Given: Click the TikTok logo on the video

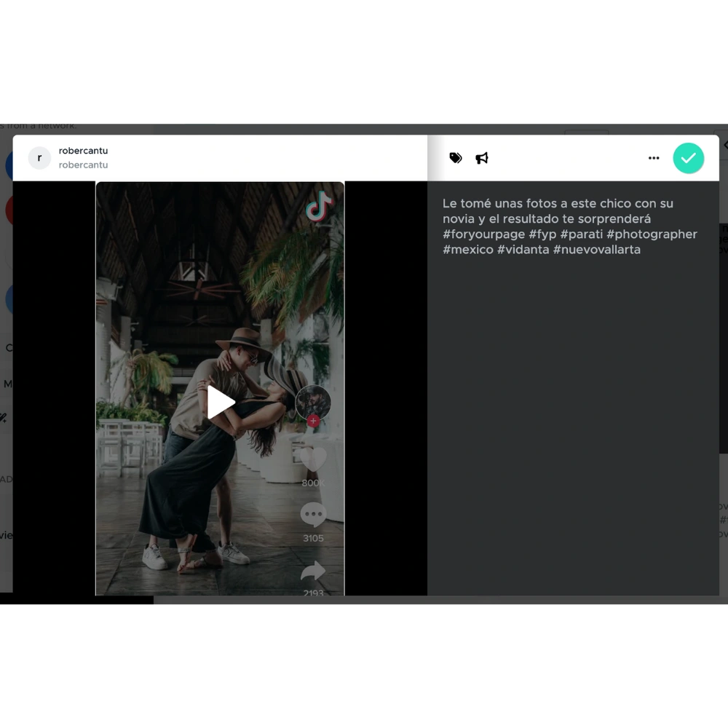Looking at the screenshot, I should (319, 206).
